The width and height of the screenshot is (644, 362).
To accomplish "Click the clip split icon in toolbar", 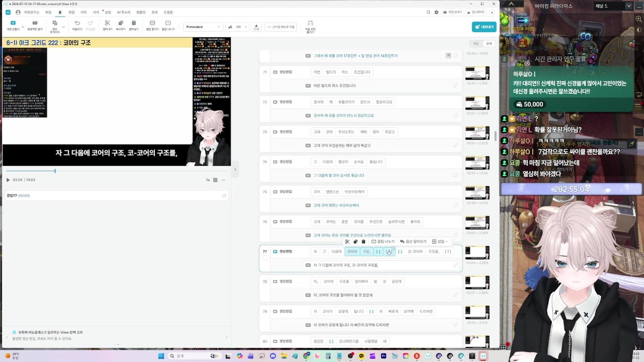I will (168, 23).
